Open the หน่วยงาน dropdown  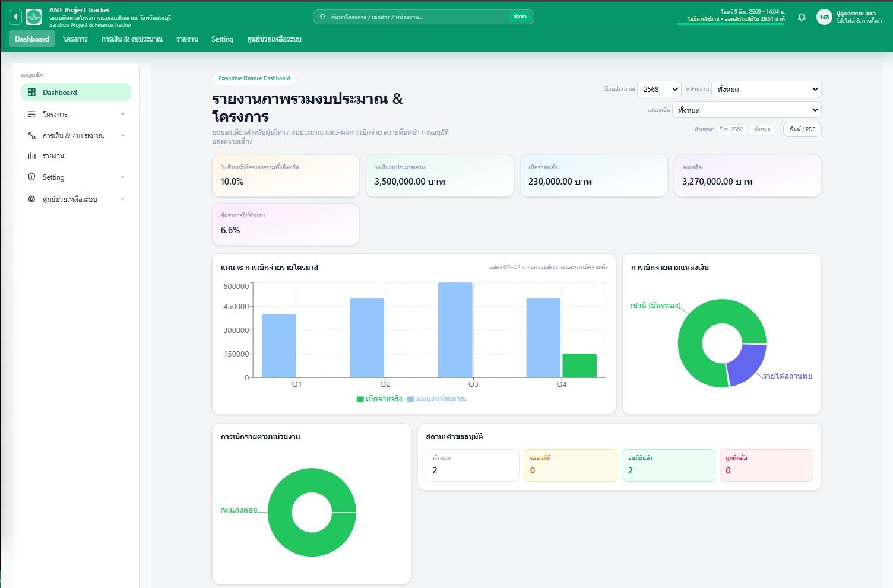point(765,88)
